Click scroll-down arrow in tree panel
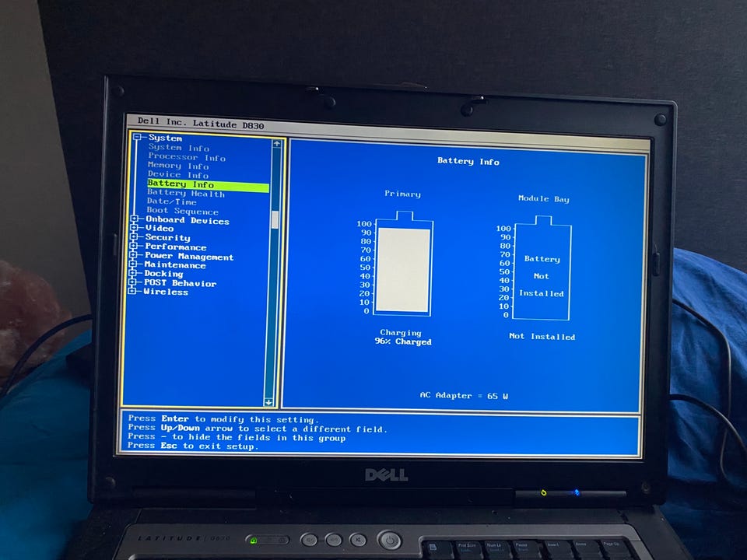 pos(268,402)
